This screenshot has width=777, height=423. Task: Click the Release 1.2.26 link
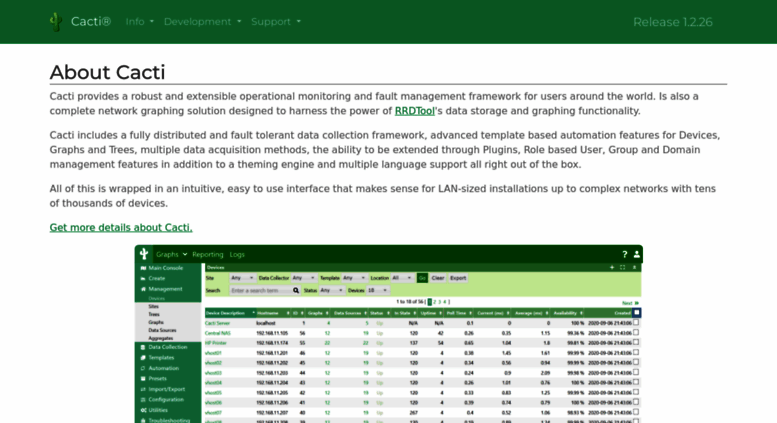tap(672, 22)
